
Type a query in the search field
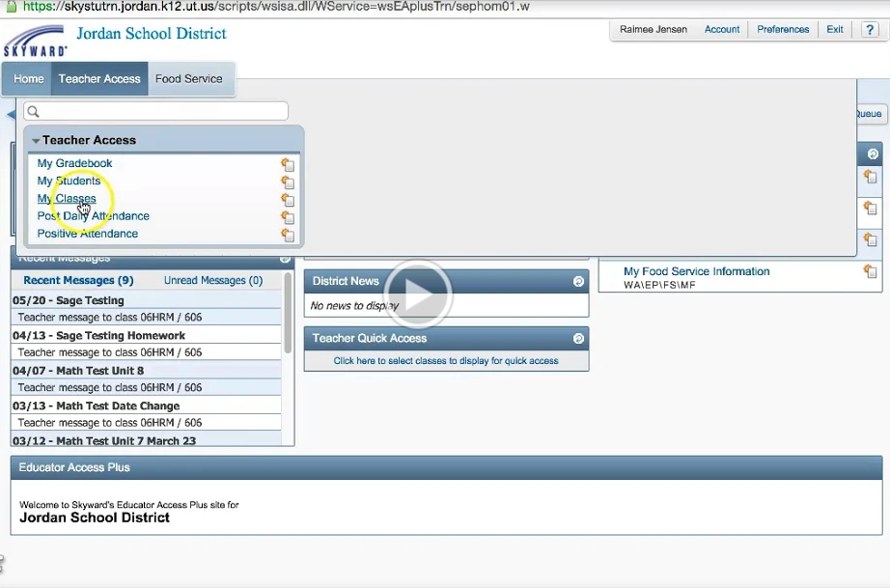(x=154, y=111)
